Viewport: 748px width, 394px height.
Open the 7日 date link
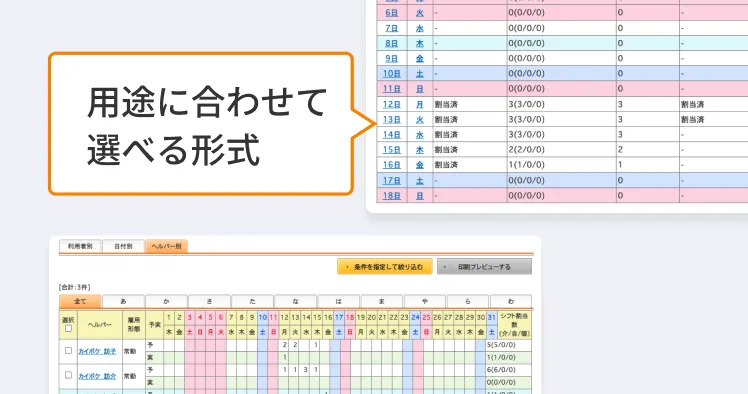[x=392, y=28]
